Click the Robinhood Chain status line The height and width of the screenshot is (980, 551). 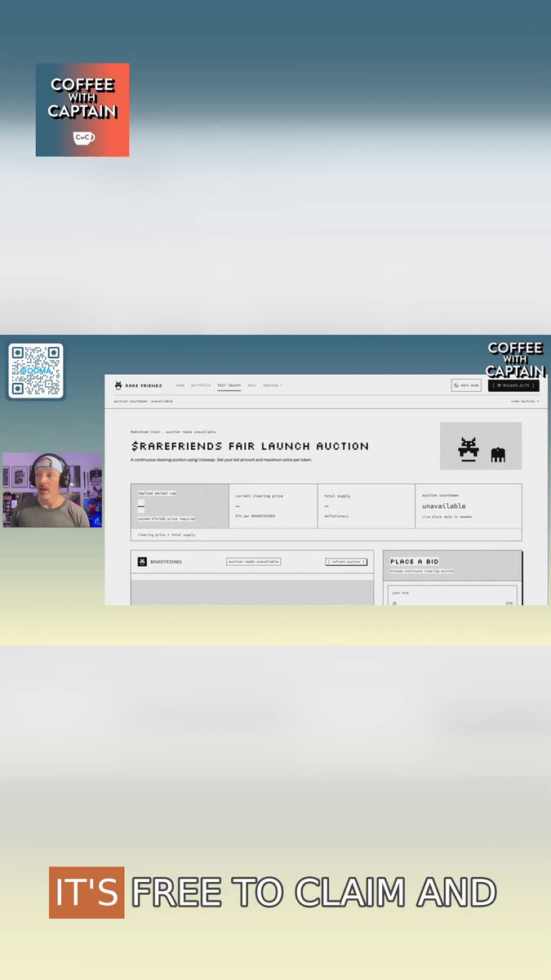click(173, 431)
